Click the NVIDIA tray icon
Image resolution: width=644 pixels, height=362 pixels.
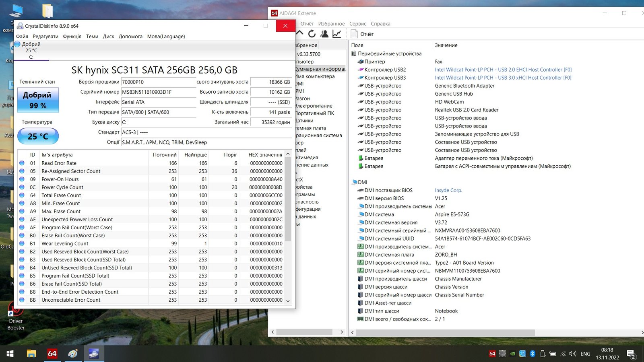point(512,354)
